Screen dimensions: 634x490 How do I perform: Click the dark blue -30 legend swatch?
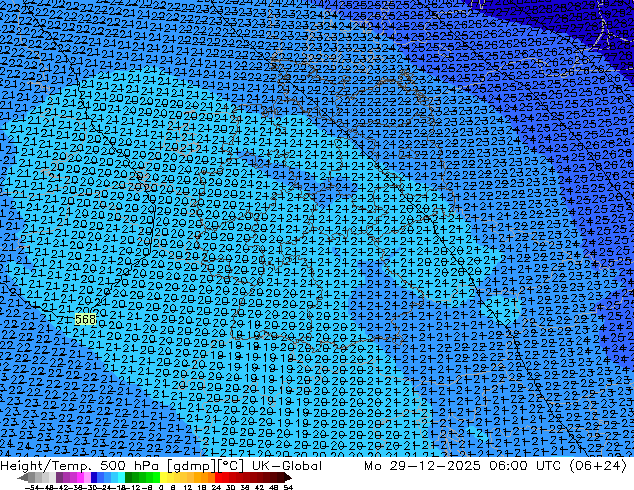(x=94, y=477)
